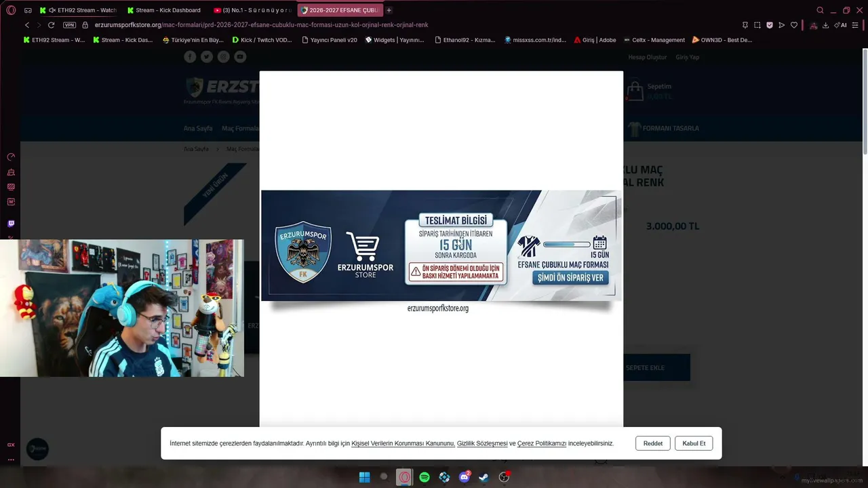Click the Hesap Oluştur link
Screen dimensions: 868x488
click(648, 57)
